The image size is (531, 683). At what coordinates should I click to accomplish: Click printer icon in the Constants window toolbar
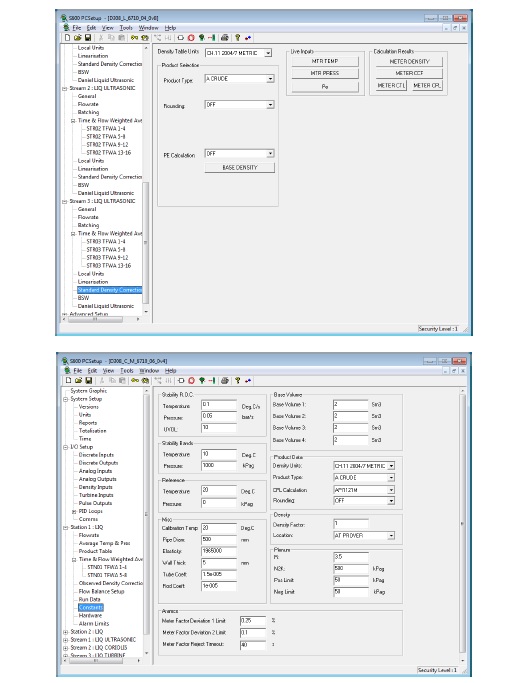(225, 381)
